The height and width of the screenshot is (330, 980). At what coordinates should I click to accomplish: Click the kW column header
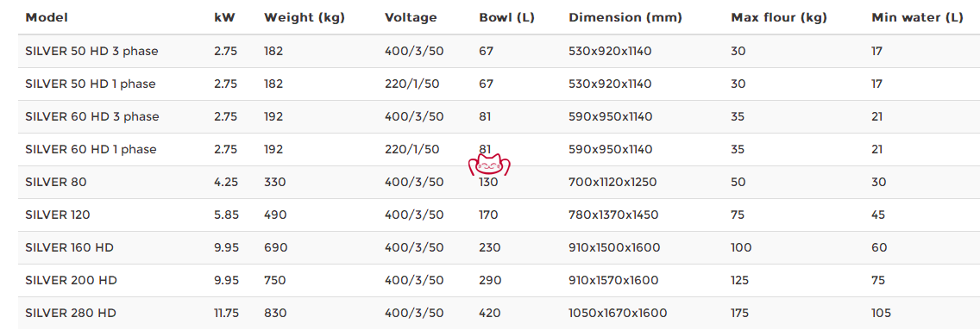tap(224, 17)
